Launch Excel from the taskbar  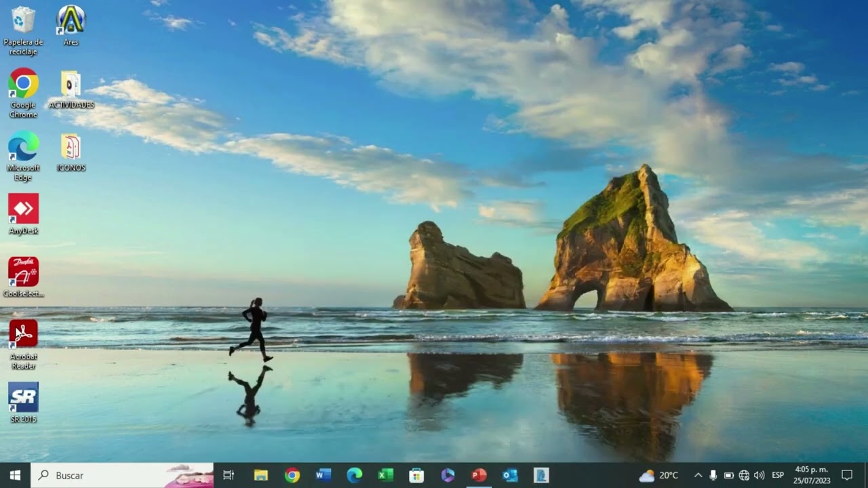(386, 475)
